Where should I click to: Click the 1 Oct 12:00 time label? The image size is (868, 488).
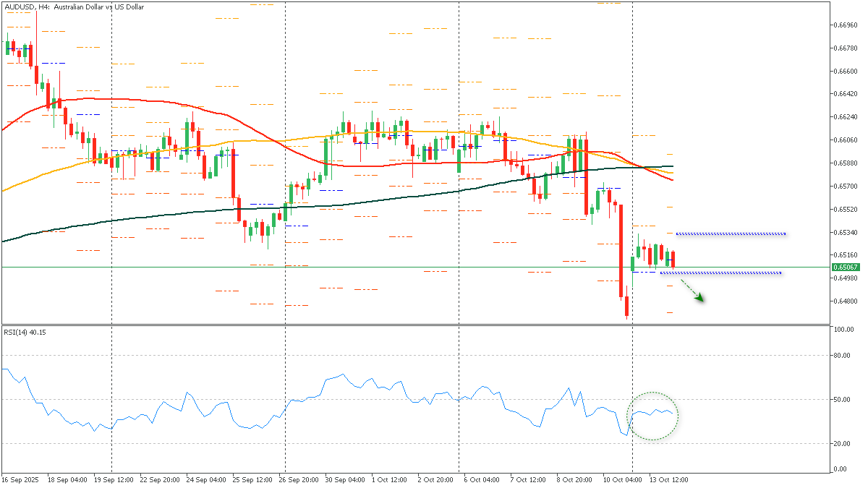(389, 479)
